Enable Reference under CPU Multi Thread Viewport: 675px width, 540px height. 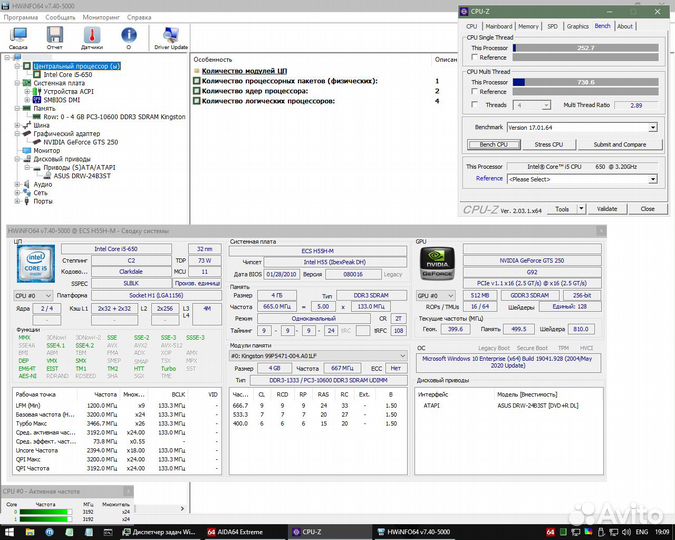(474, 91)
